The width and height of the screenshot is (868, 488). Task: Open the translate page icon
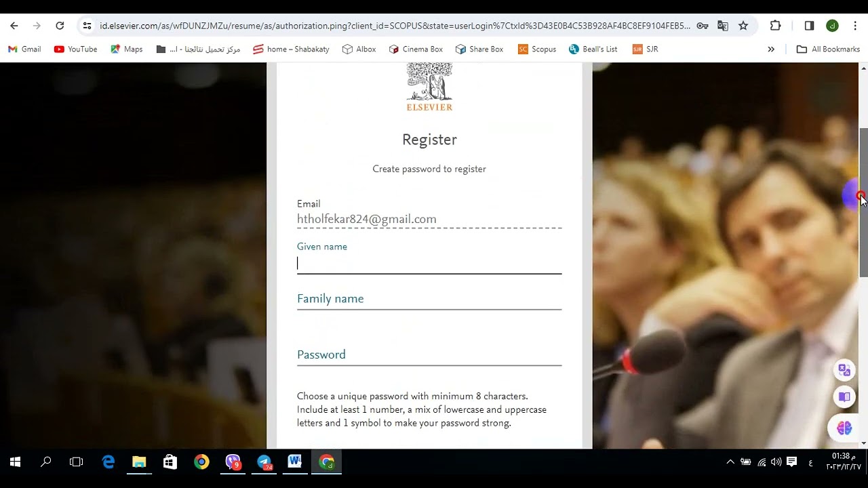[x=723, y=26]
